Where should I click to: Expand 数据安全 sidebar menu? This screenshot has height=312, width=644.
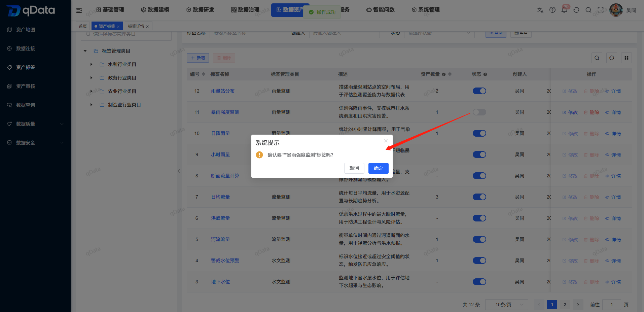click(x=35, y=143)
